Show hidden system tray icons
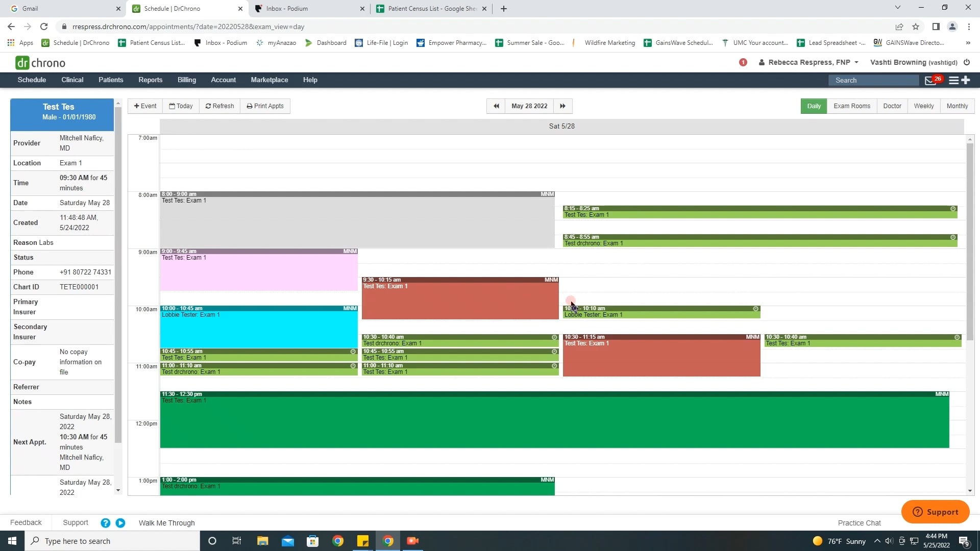Screen dimensions: 980x551 pyautogui.click(x=877, y=541)
